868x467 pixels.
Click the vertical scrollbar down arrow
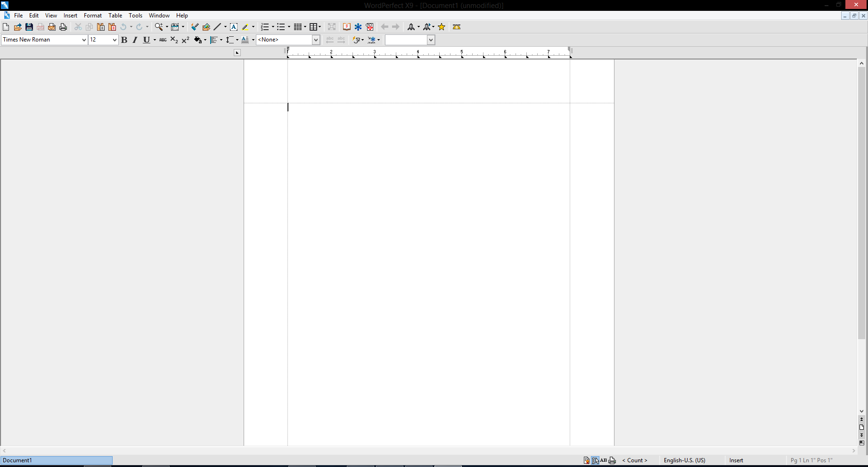pos(861,411)
